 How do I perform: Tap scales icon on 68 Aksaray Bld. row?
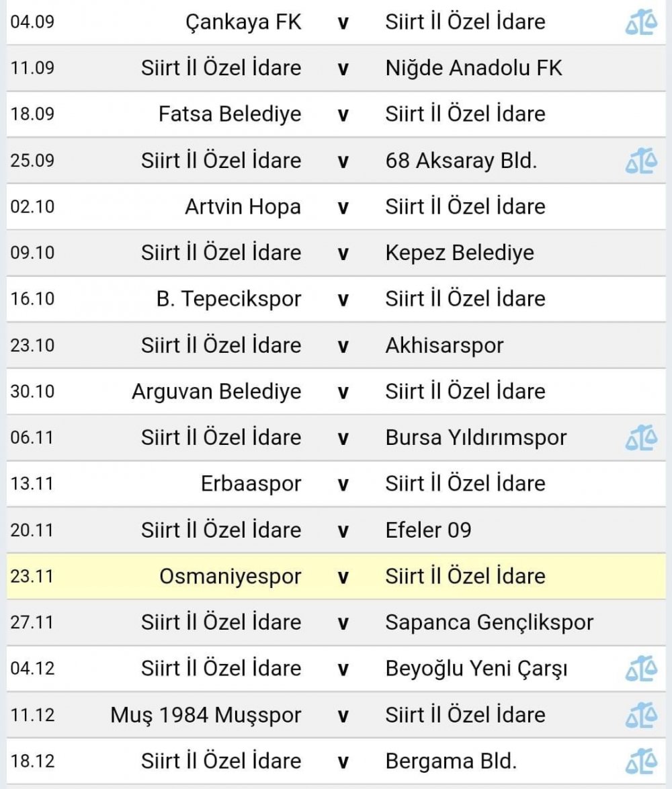click(x=641, y=161)
